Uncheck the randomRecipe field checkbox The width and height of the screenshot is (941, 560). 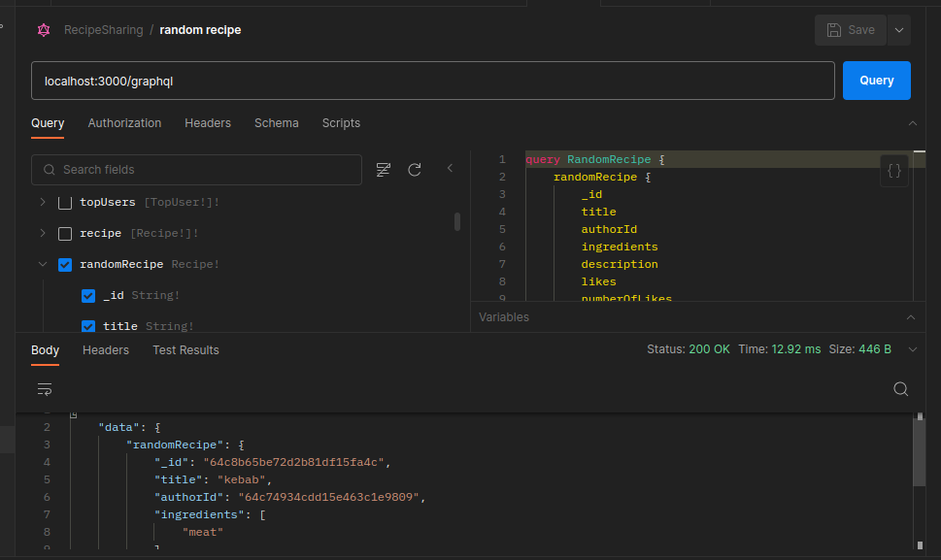point(65,265)
